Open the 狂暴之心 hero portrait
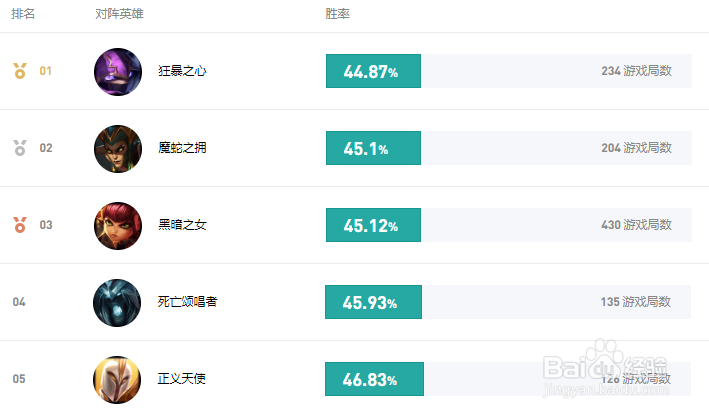This screenshot has height=415, width=709. click(118, 72)
